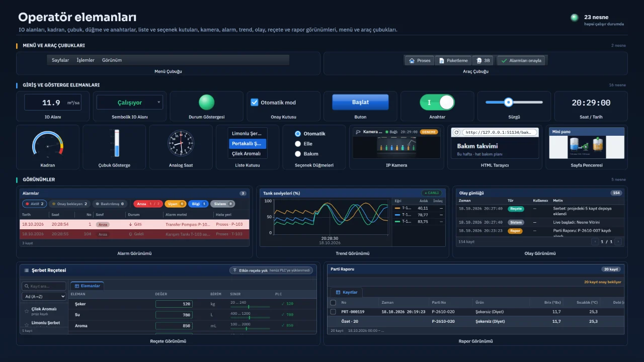
Task: Click the previous page arrow in Olay günlüğü
Action: click(595, 242)
